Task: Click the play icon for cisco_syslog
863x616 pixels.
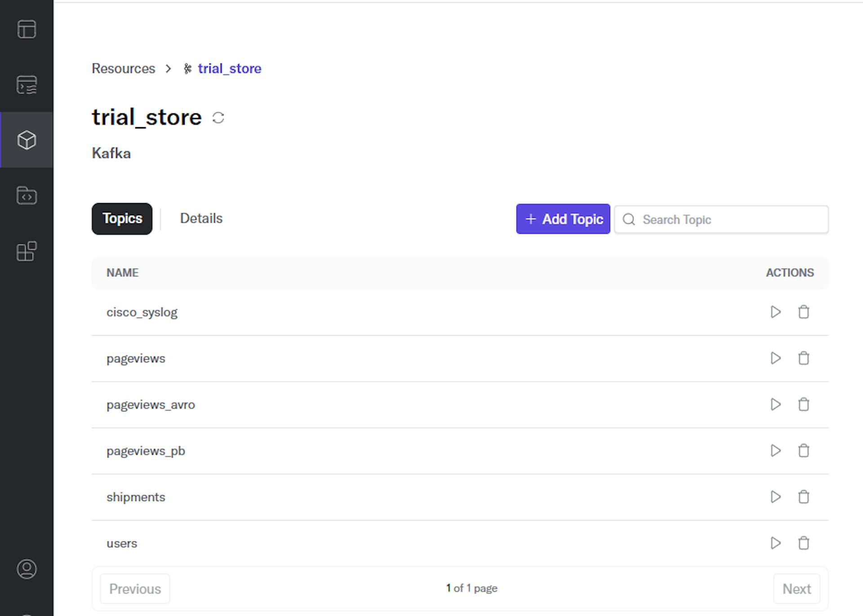Action: pos(776,312)
